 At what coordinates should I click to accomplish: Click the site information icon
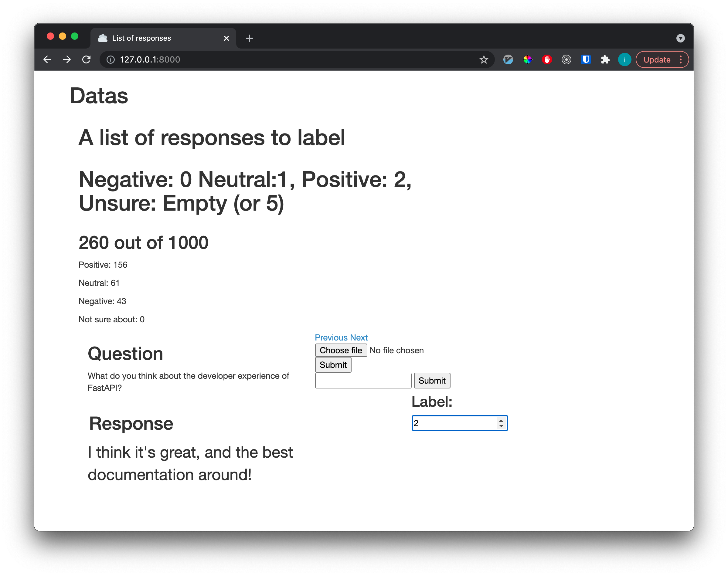(111, 60)
